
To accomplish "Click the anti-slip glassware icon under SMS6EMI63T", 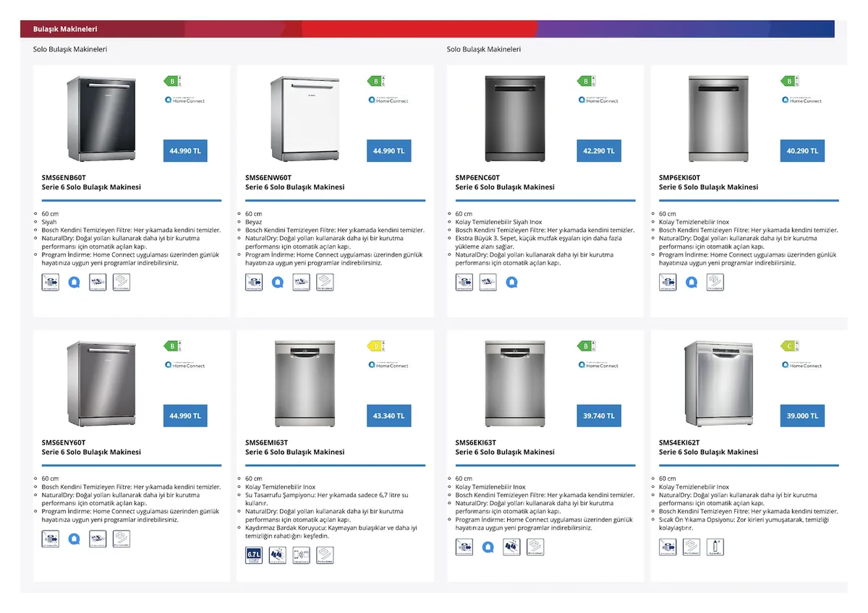I will coord(277,554).
